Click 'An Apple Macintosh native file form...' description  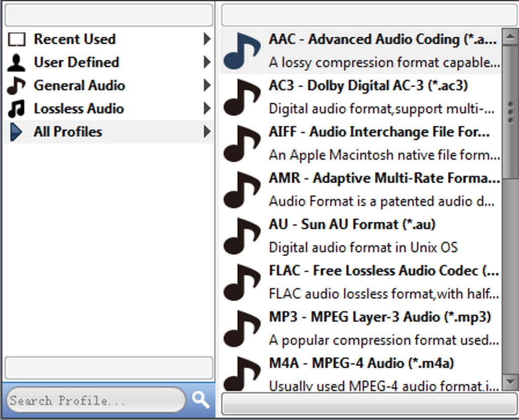(x=384, y=155)
